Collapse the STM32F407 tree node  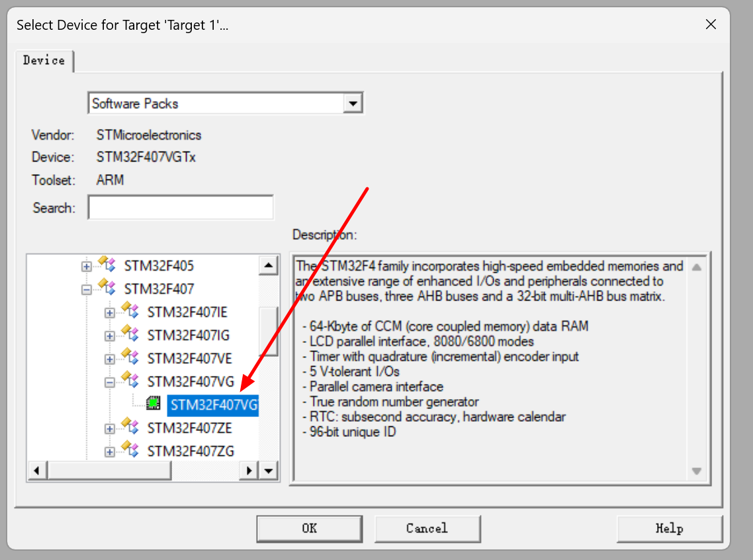[87, 290]
